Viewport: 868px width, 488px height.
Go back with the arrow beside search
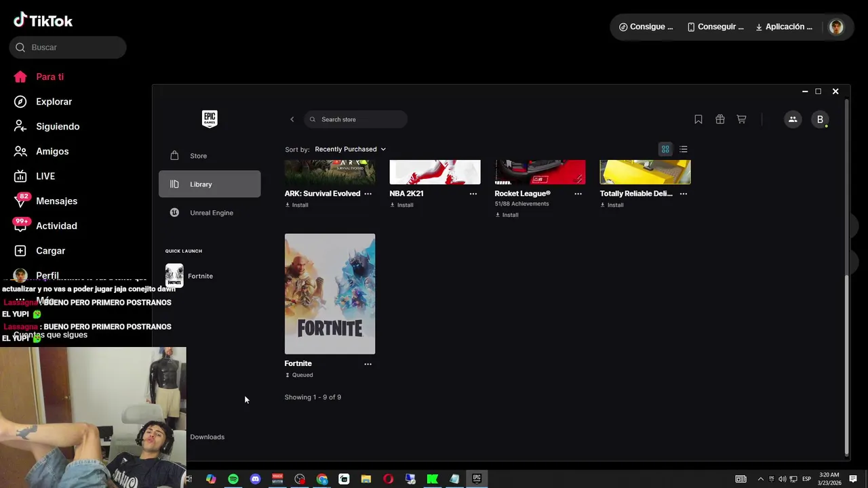[292, 119]
